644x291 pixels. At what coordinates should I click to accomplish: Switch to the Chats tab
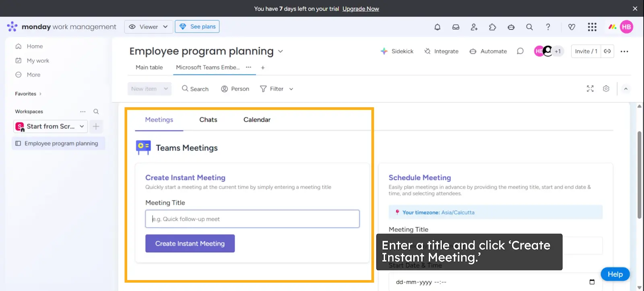coord(208,120)
